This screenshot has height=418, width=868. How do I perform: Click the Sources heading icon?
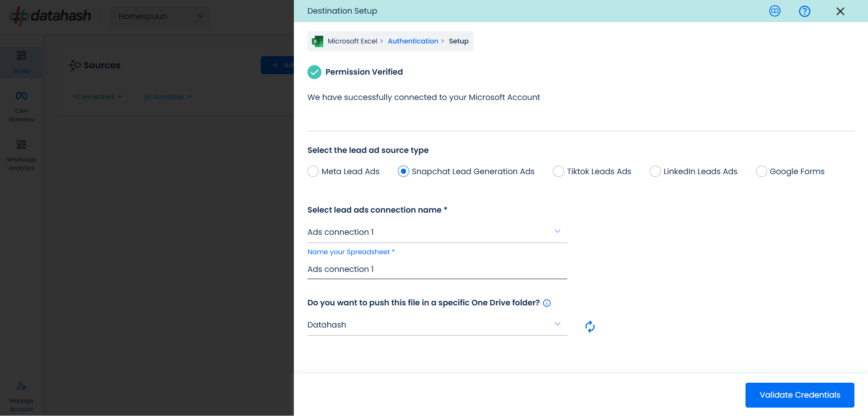[x=75, y=65]
